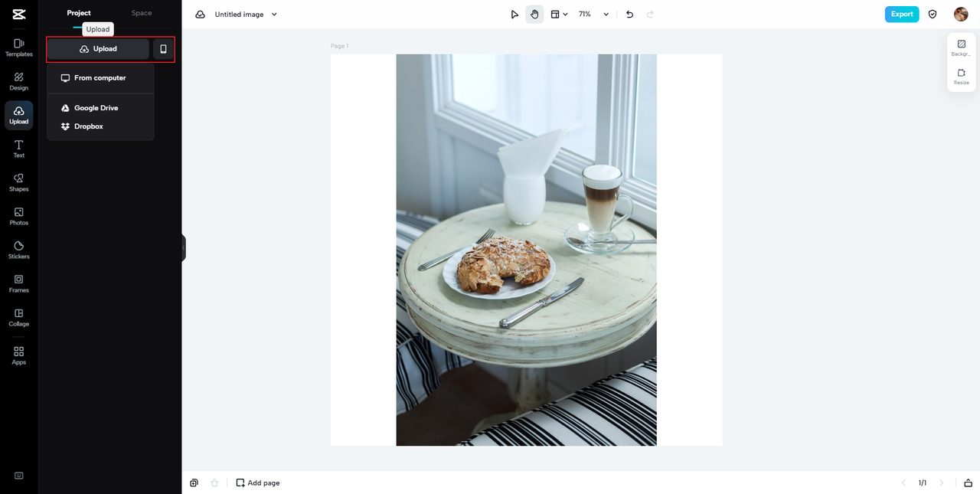Open the layout view dropdown
Image resolution: width=980 pixels, height=494 pixels.
point(559,15)
